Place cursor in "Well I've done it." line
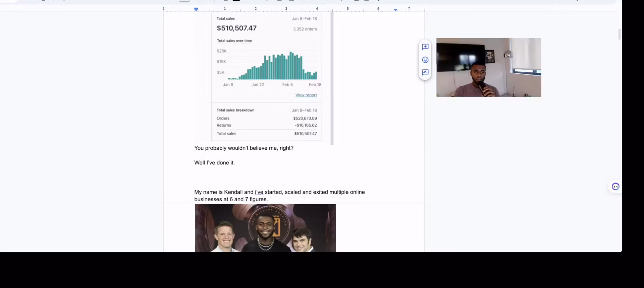644x288 pixels. click(214, 163)
